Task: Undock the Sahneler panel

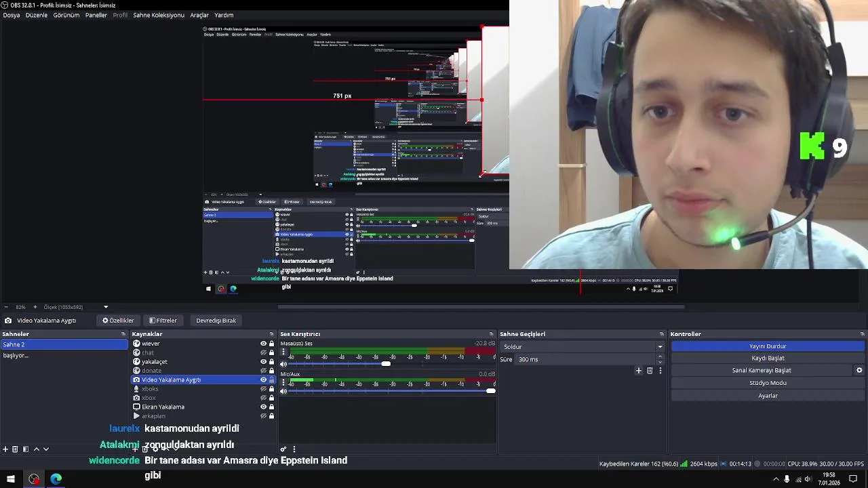Action: coord(123,334)
